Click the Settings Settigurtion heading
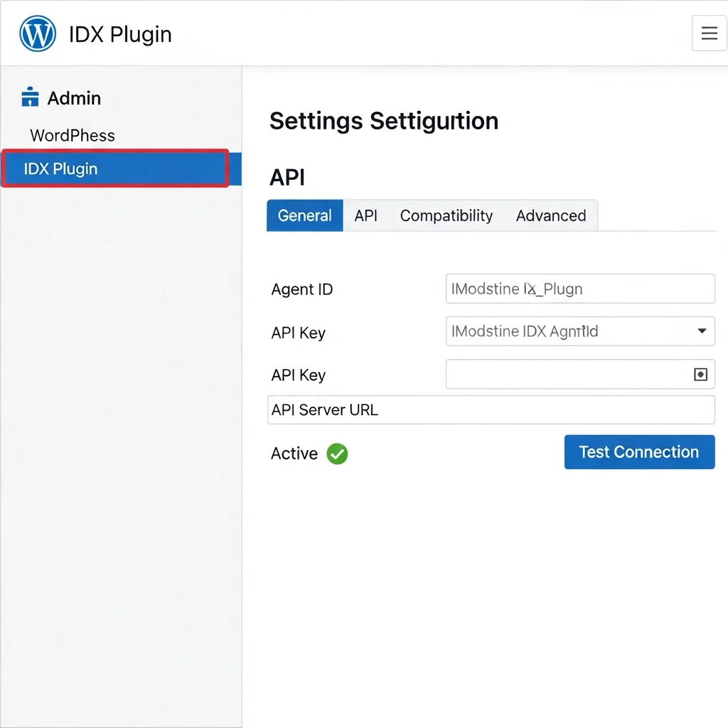The image size is (728, 728). click(384, 121)
